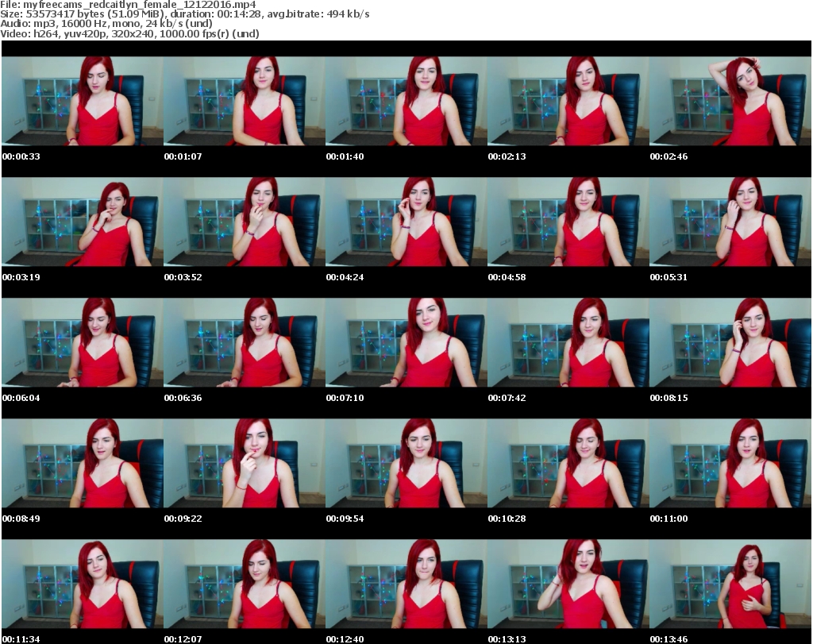Click the timestamp text 00:09:54

tap(345, 519)
